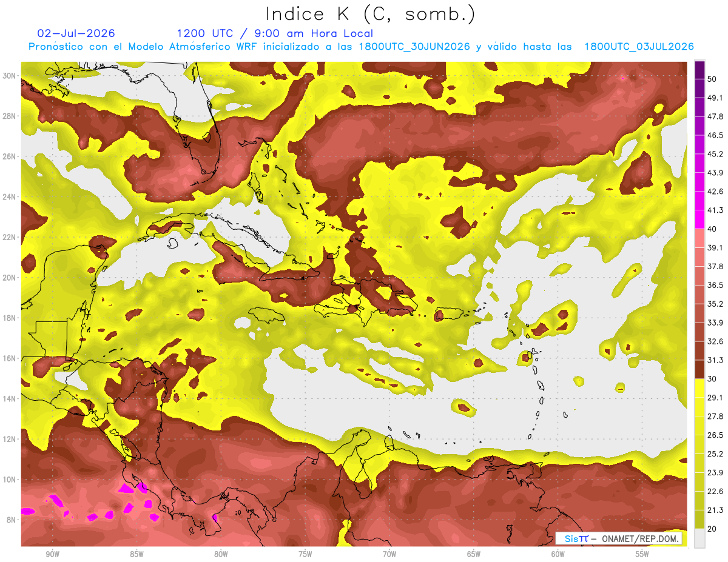Select the 18N latitude label
The width and height of the screenshot is (728, 562).
pos(10,318)
